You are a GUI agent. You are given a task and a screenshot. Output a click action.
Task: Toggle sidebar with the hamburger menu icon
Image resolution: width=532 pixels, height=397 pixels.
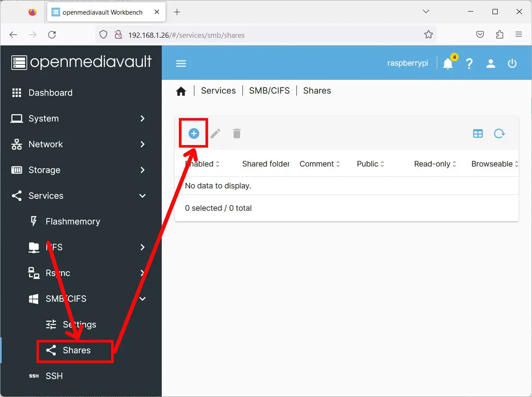[181, 64]
